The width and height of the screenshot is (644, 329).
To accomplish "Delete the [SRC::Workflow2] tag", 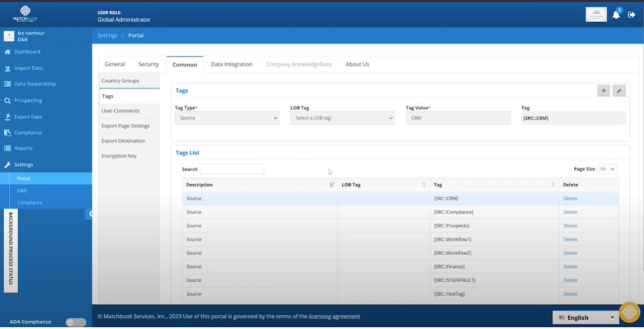I will coord(570,253).
